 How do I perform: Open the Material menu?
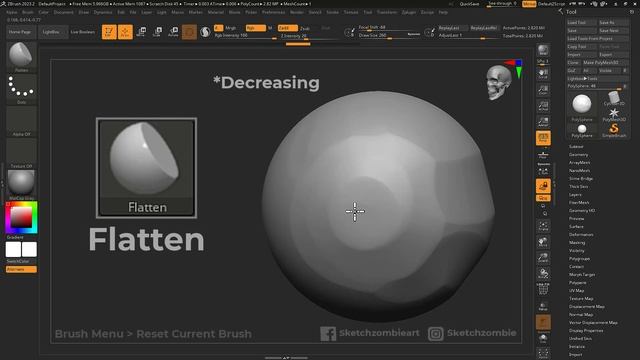pyautogui.click(x=216, y=12)
